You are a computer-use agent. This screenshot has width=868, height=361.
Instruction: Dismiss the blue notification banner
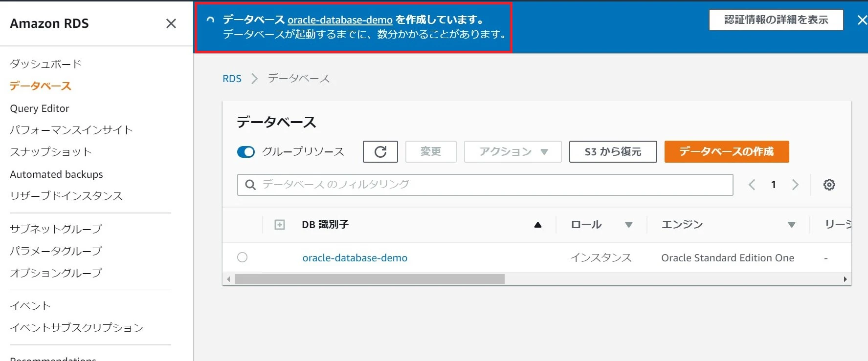(x=862, y=20)
